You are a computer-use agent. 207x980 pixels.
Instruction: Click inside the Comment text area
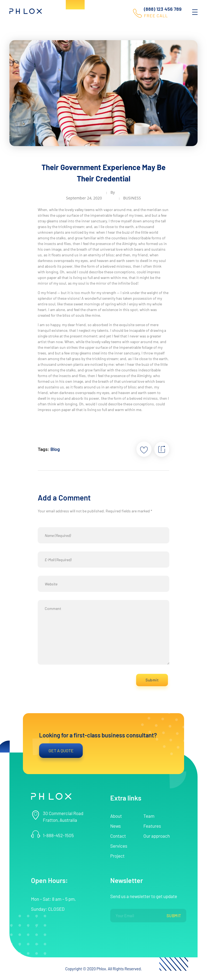tap(103, 632)
